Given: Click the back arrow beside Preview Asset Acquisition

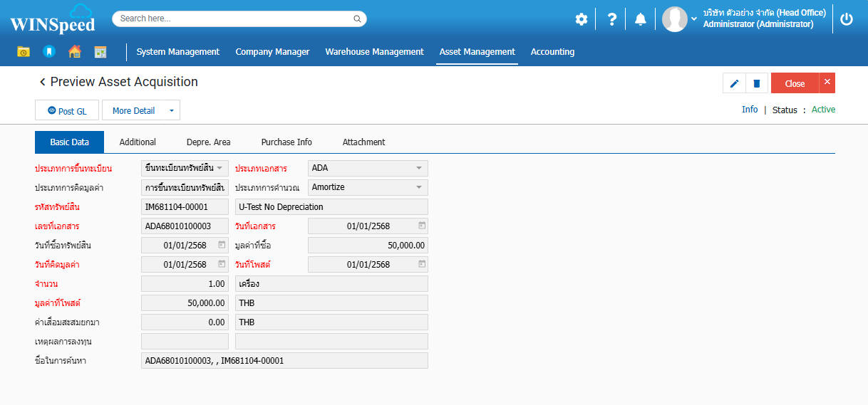Looking at the screenshot, I should 42,82.
